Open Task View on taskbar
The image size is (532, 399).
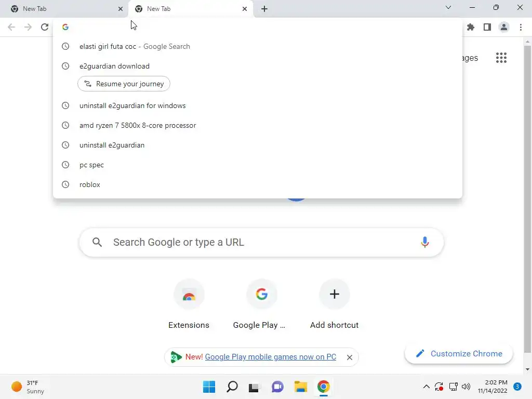tap(255, 387)
